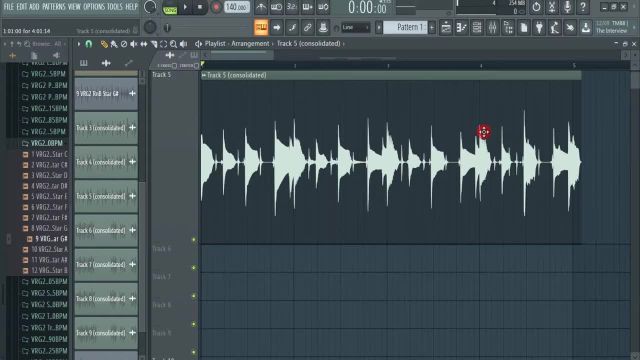
Task: Click the Stop button
Action: click(x=200, y=7)
